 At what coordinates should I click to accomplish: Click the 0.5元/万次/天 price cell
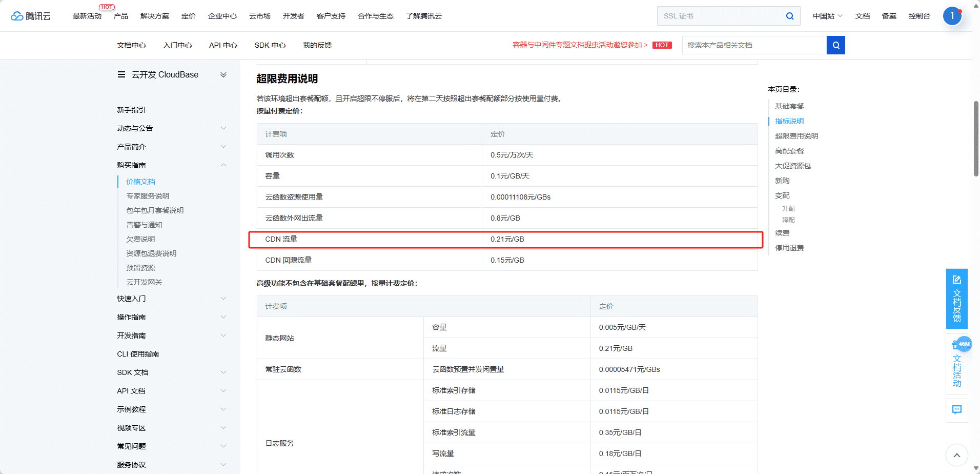click(x=620, y=155)
